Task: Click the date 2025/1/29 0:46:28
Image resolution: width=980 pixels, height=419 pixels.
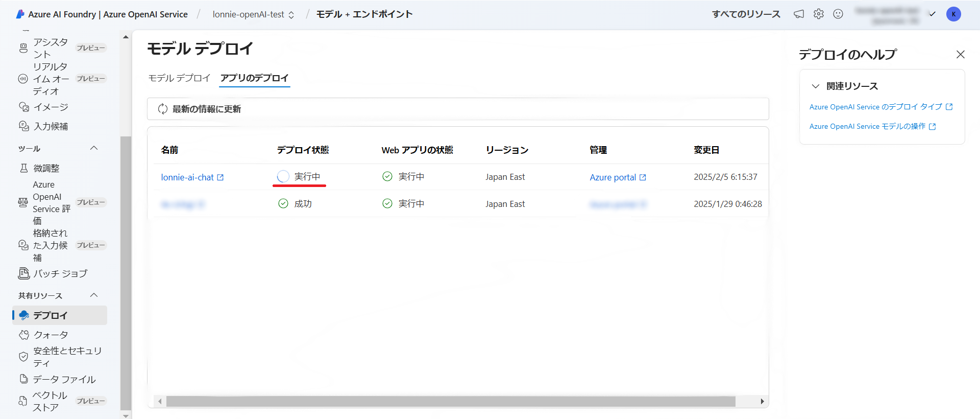Action: click(728, 204)
